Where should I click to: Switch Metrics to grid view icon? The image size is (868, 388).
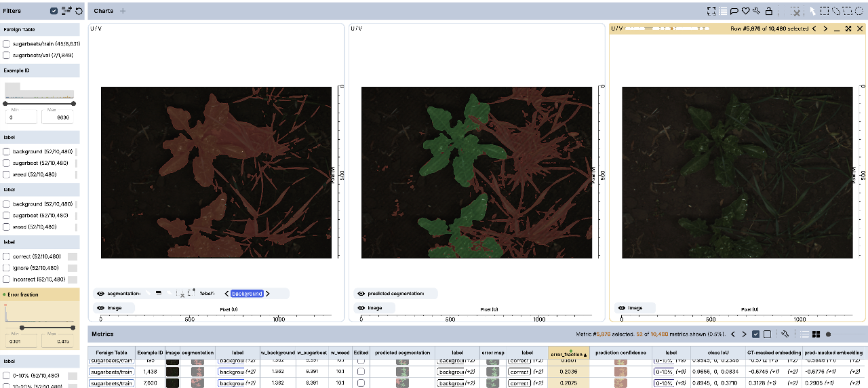coord(816,334)
